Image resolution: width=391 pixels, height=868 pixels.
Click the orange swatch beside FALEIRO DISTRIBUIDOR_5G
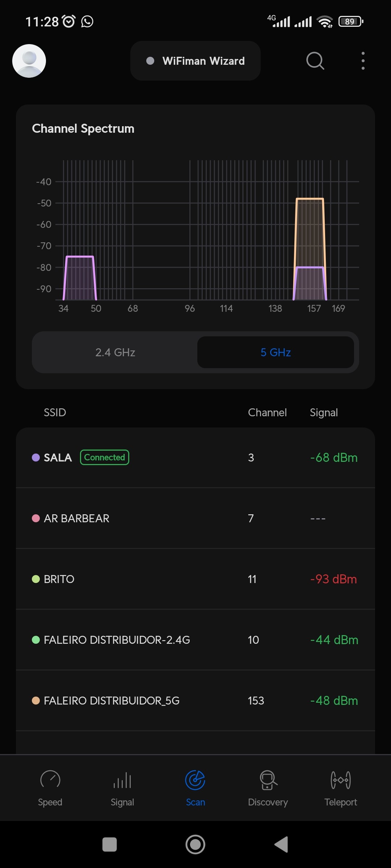pos(36,701)
